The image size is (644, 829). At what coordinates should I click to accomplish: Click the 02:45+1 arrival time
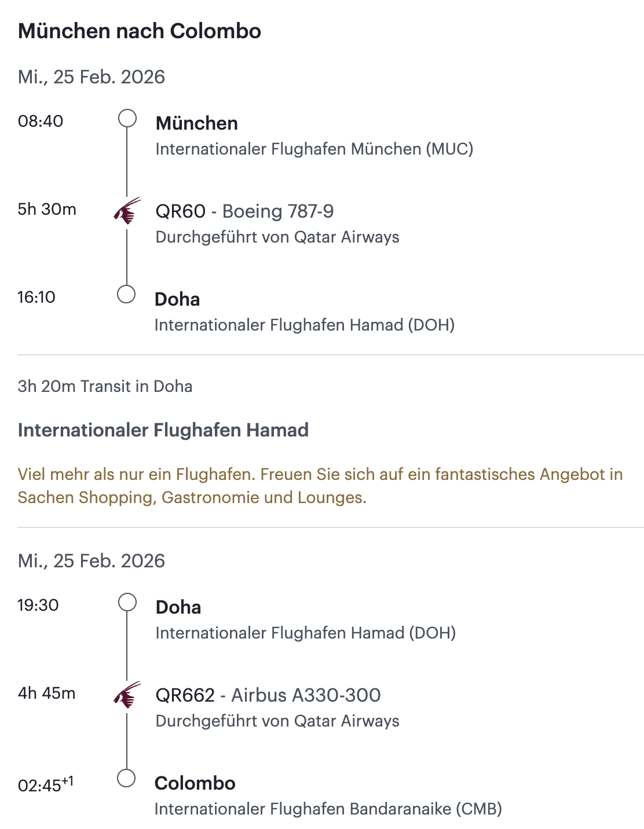tap(45, 785)
